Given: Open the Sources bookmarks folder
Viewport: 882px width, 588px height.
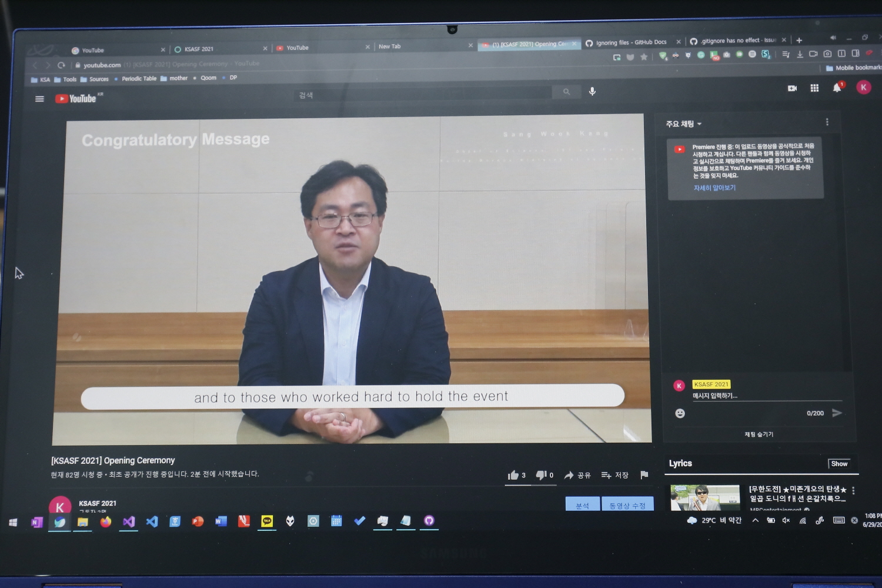Looking at the screenshot, I should [94, 79].
